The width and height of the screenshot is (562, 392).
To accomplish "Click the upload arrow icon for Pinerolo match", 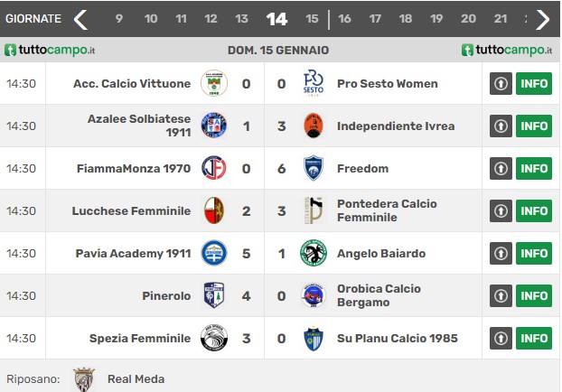I will [x=501, y=295].
